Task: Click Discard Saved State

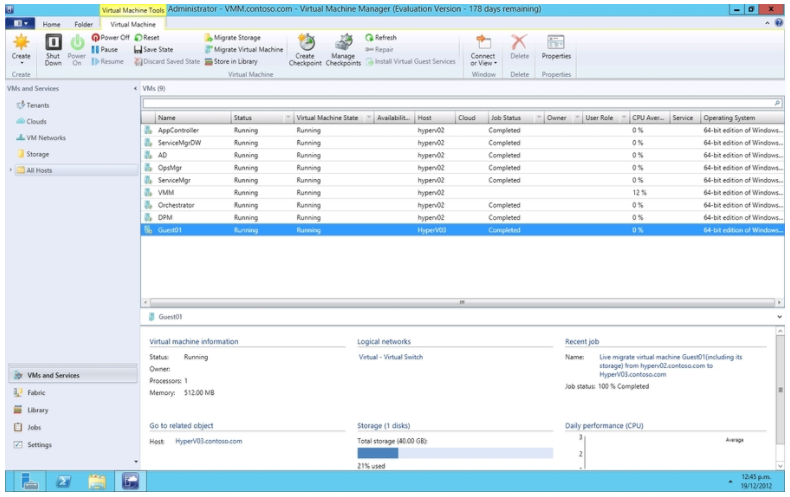Action: tap(167, 61)
